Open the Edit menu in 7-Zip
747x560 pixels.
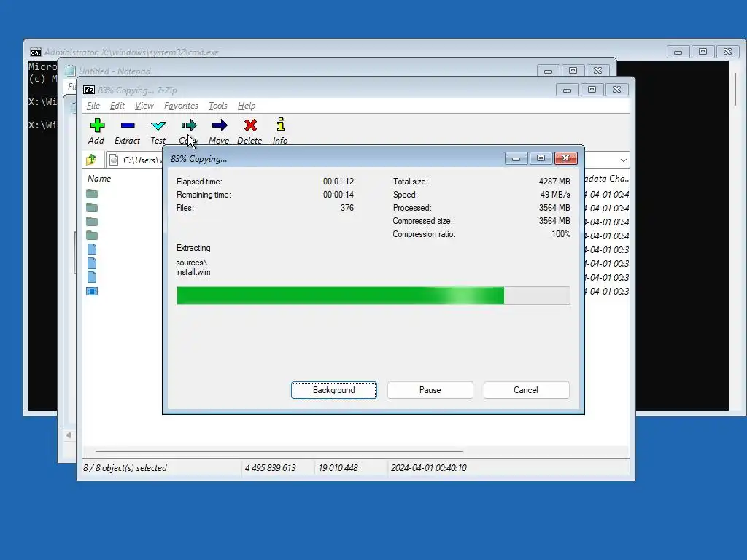(x=117, y=106)
